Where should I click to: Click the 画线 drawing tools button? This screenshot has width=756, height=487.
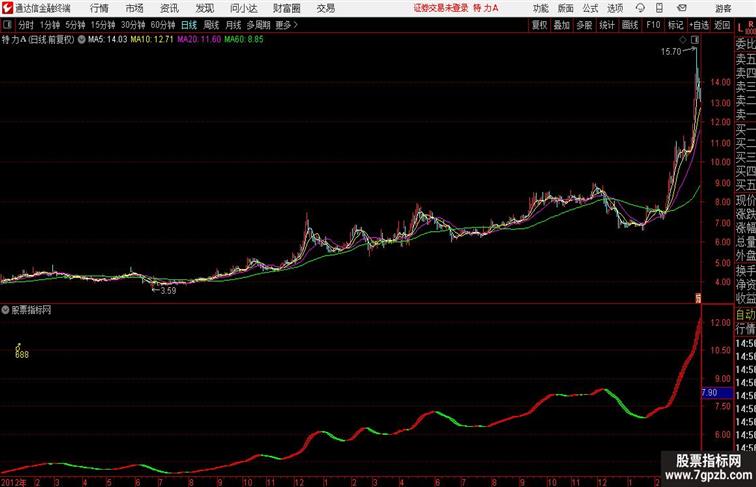coord(630,25)
